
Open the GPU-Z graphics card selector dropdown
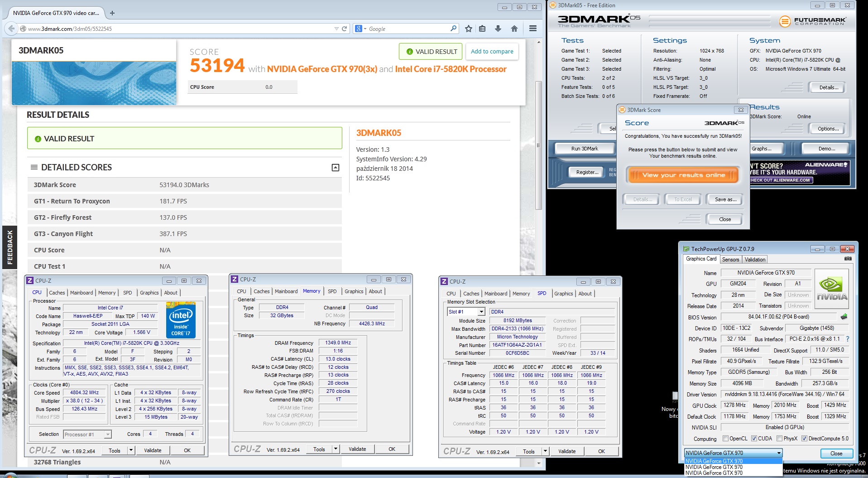point(779,453)
